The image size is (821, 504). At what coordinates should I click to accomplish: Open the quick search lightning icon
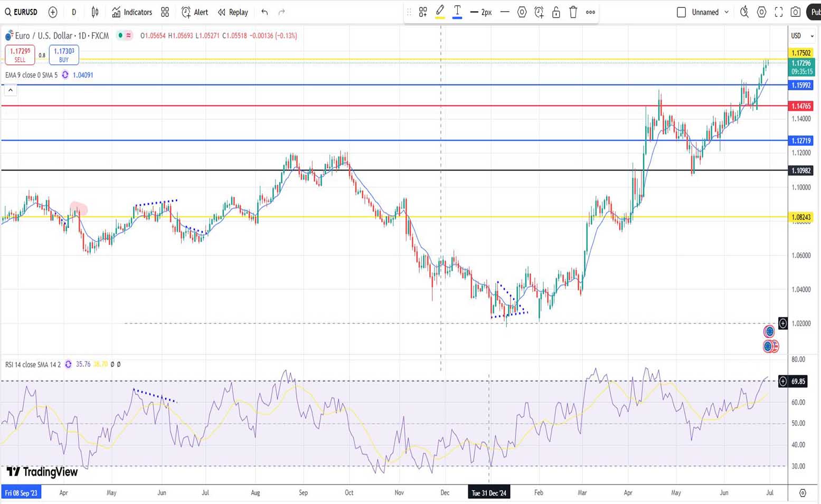coord(744,12)
